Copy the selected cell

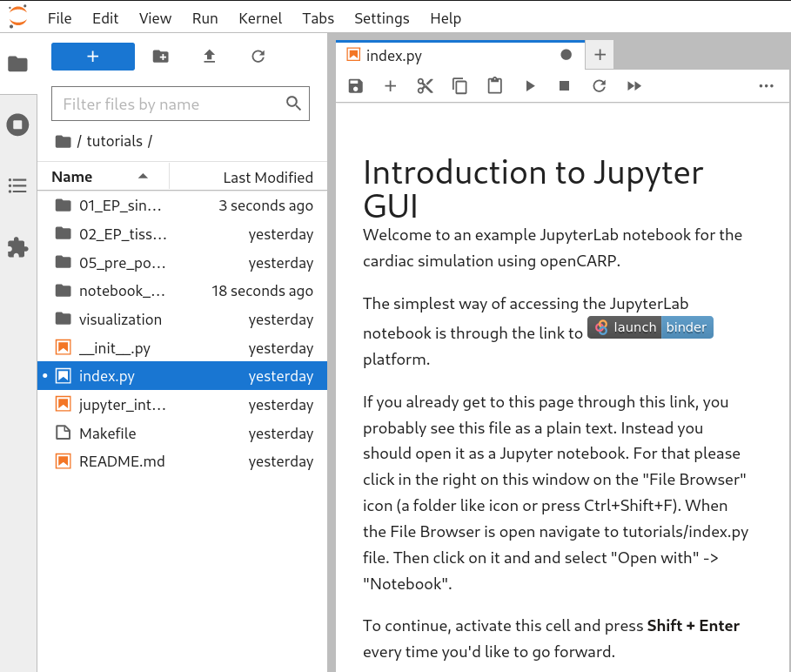459,86
